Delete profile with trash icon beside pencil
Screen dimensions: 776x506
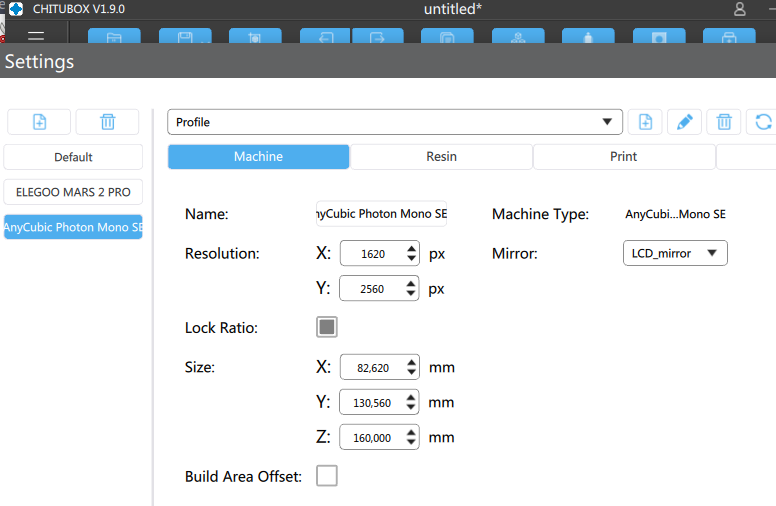point(724,122)
